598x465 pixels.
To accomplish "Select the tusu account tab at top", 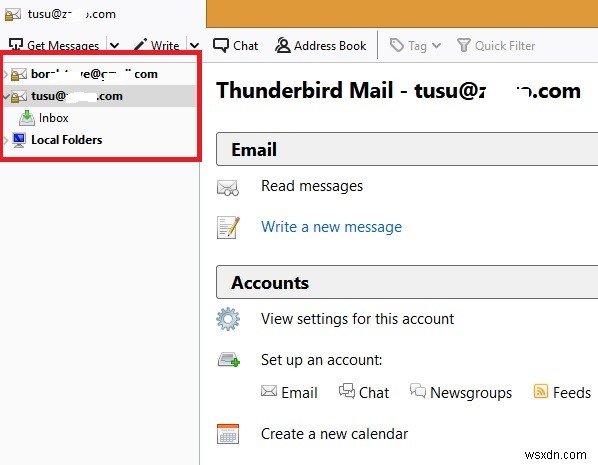I will pyautogui.click(x=103, y=14).
